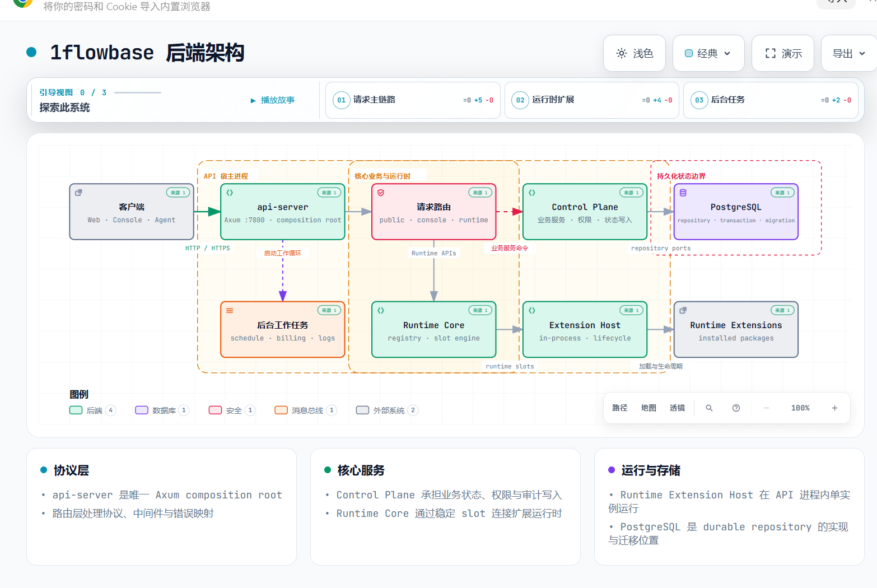This screenshot has height=588, width=877.
Task: Select the Control Plane node title
Action: [585, 207]
